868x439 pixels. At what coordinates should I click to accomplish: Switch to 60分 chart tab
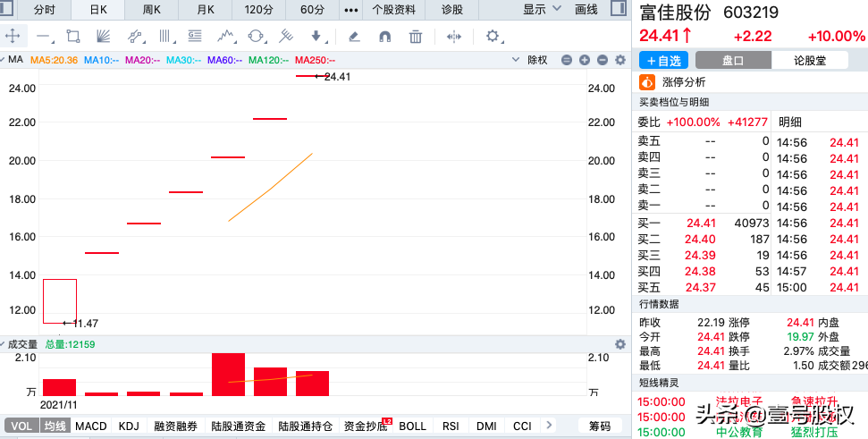pos(313,10)
